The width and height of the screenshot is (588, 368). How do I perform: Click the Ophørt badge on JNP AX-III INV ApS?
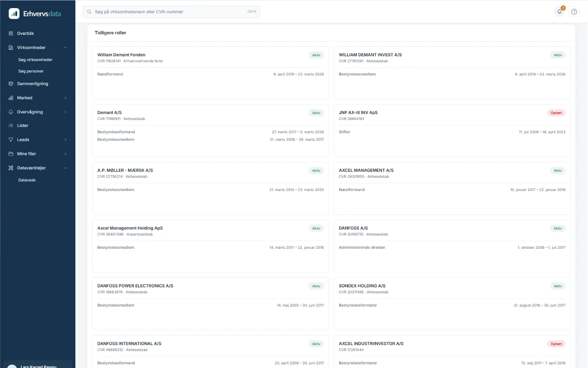click(x=556, y=113)
